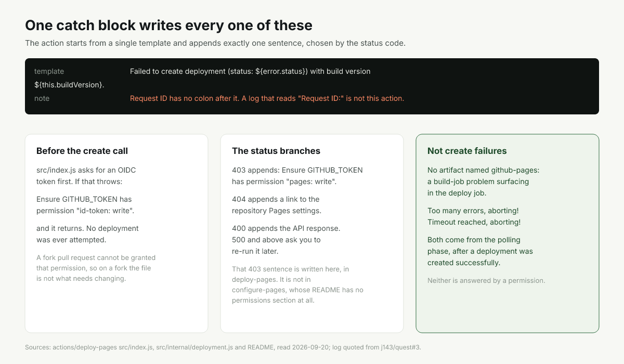Click the "template" label in the dark code block
The image size is (624, 364).
pyautogui.click(x=49, y=71)
